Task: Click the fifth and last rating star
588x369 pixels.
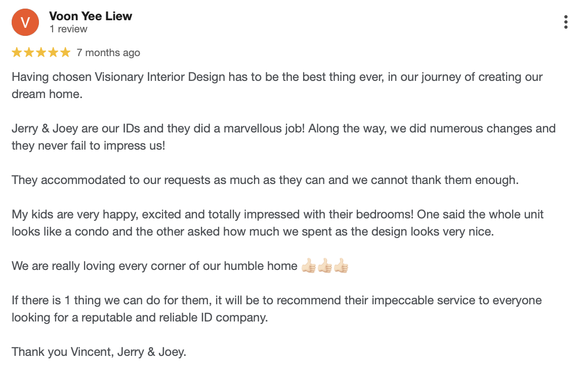Action: point(65,53)
